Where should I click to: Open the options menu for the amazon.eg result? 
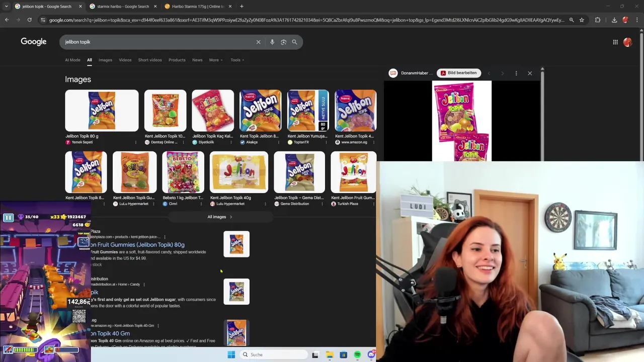[x=158, y=326]
